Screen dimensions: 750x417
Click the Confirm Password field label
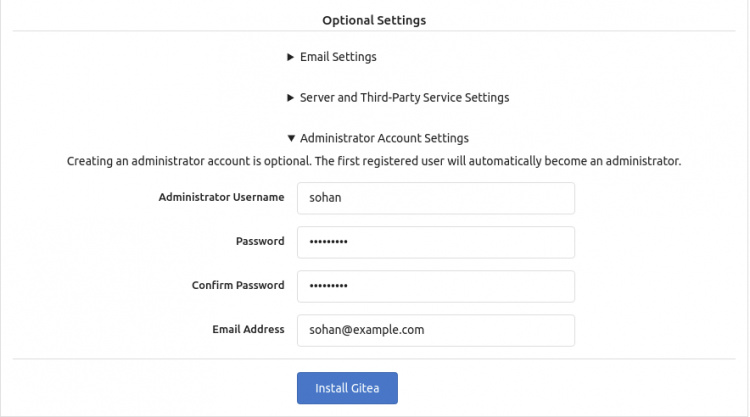point(238,286)
